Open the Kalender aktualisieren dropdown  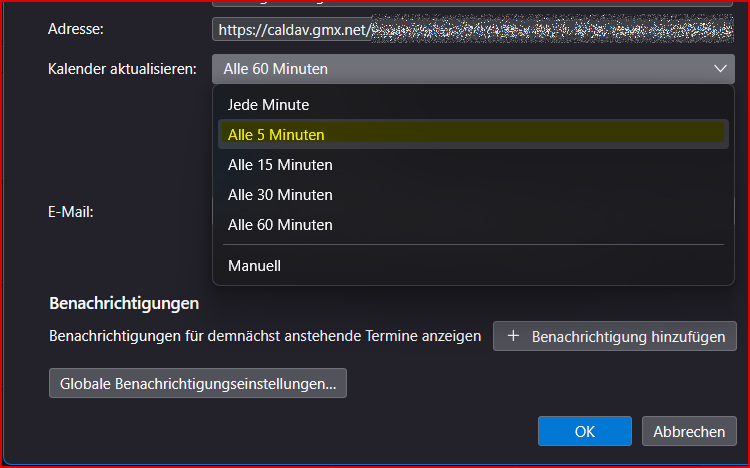[x=473, y=69]
